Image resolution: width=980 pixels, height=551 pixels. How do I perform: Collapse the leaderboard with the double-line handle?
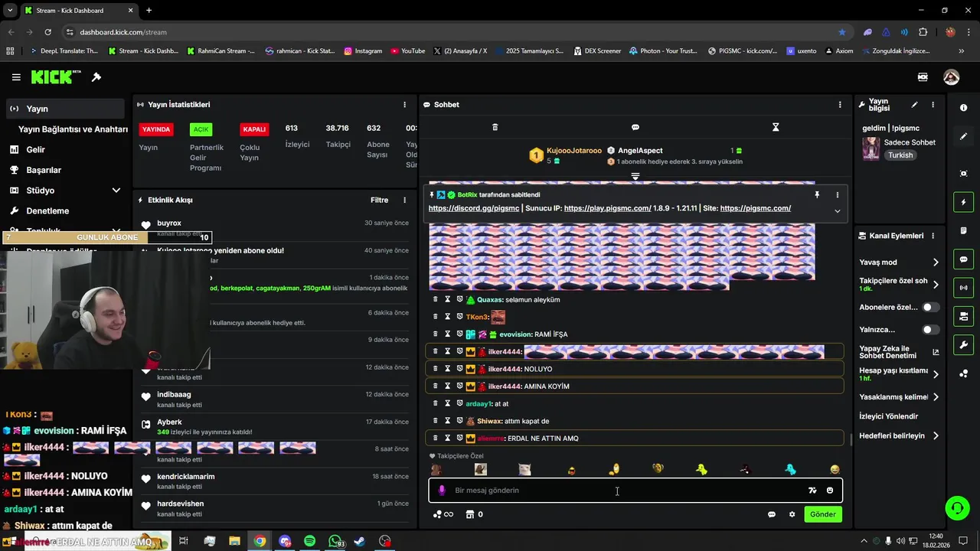(635, 176)
